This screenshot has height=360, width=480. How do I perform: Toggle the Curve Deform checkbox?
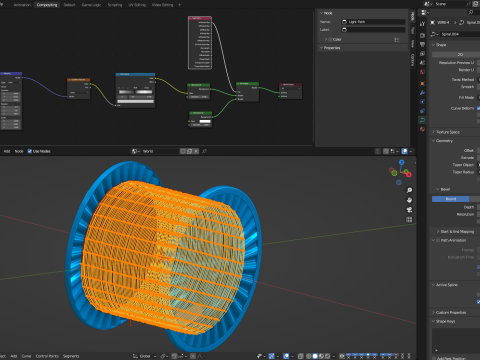click(478, 108)
